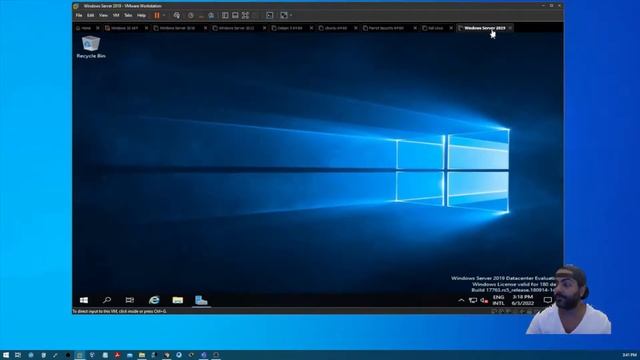Enter full screen mode icon
640x360 pixels.
245,16
